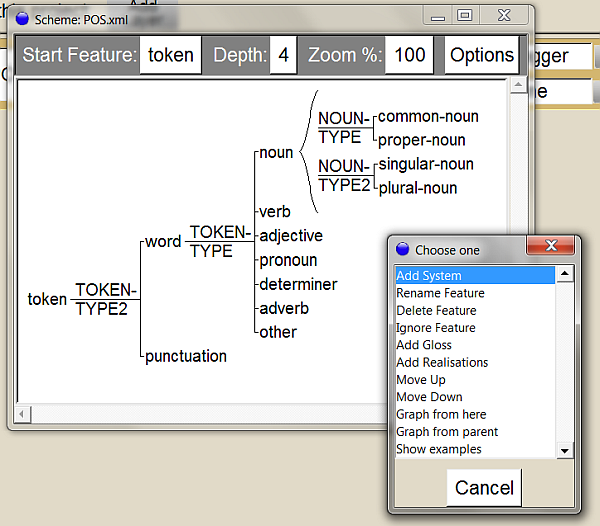This screenshot has width=600, height=526.
Task: Click the Depth value field
Action: coord(283,55)
